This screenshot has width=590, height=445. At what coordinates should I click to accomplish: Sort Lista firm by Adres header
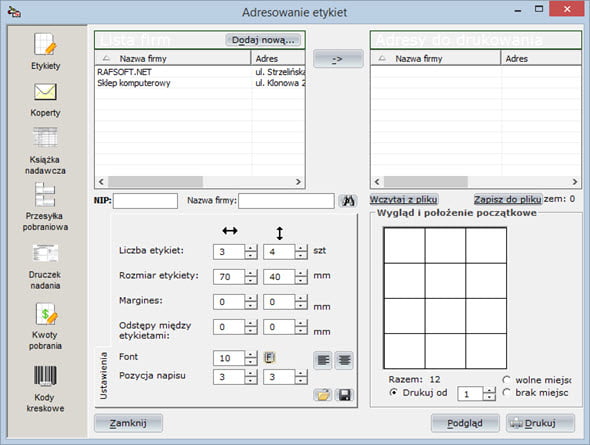[x=278, y=58]
